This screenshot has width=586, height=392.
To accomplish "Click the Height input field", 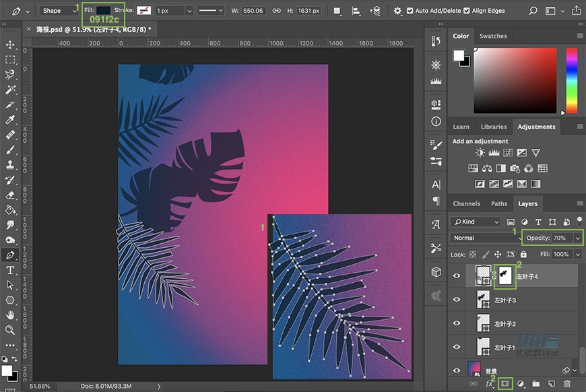I will 308,11.
